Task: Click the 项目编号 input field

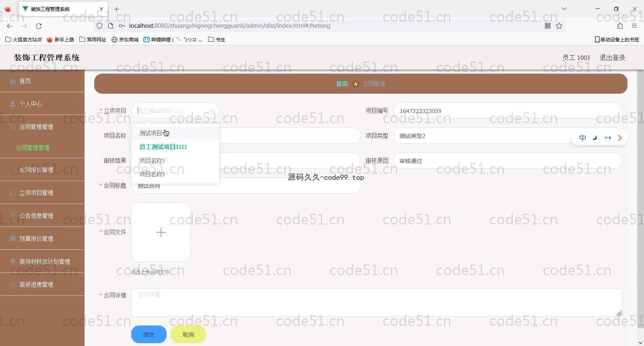Action: coord(508,111)
